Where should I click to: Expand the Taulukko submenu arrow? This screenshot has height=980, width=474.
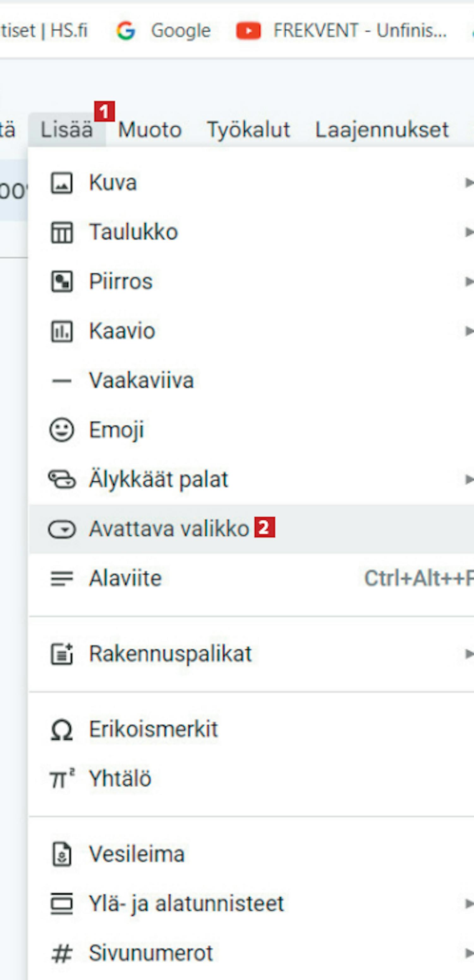469,233
